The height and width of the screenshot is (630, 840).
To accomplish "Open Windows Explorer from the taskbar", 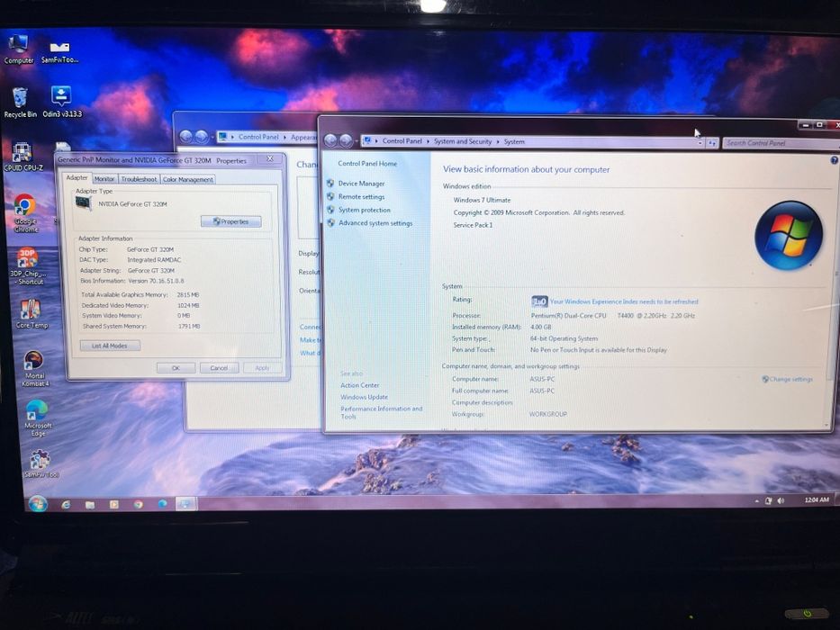I will pyautogui.click(x=90, y=504).
